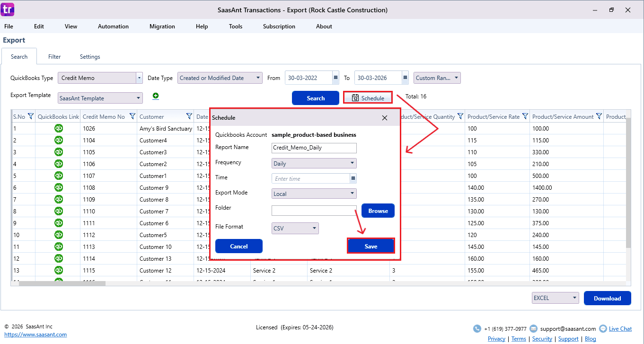This screenshot has height=344, width=644.
Task: Click the S.No column filter icon
Action: click(x=31, y=116)
